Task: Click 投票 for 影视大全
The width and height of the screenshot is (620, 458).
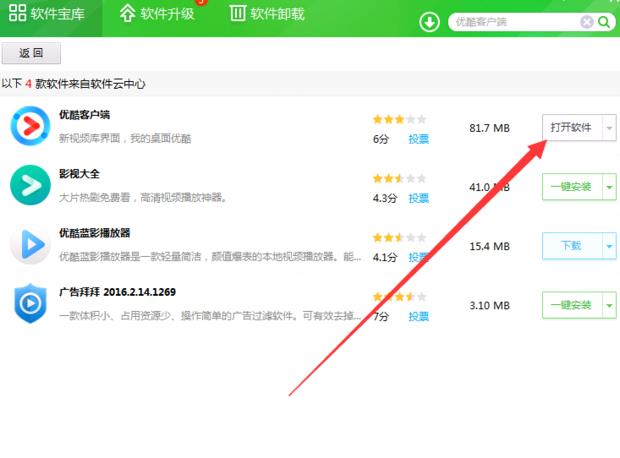Action: (418, 198)
